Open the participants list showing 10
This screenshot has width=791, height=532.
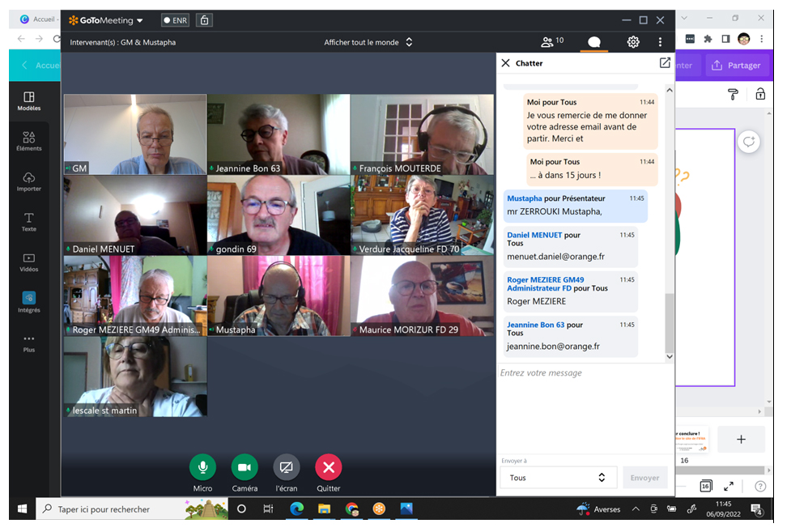coord(552,41)
